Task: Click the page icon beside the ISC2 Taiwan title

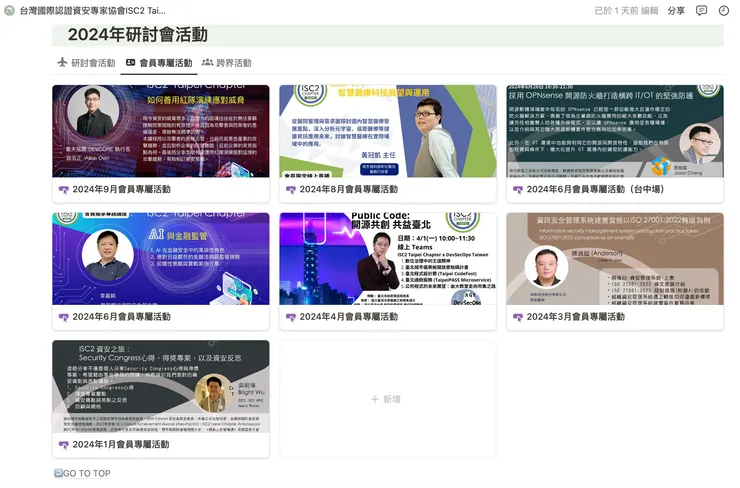Action: [x=9, y=10]
